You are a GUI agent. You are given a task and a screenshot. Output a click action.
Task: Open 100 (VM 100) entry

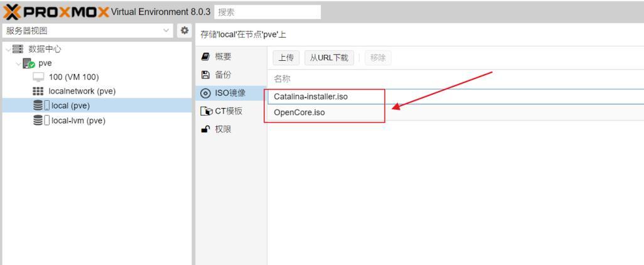(74, 77)
